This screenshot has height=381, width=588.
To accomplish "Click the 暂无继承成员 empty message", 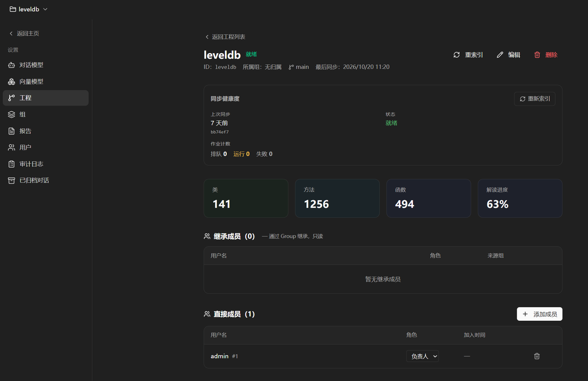I will pyautogui.click(x=383, y=279).
